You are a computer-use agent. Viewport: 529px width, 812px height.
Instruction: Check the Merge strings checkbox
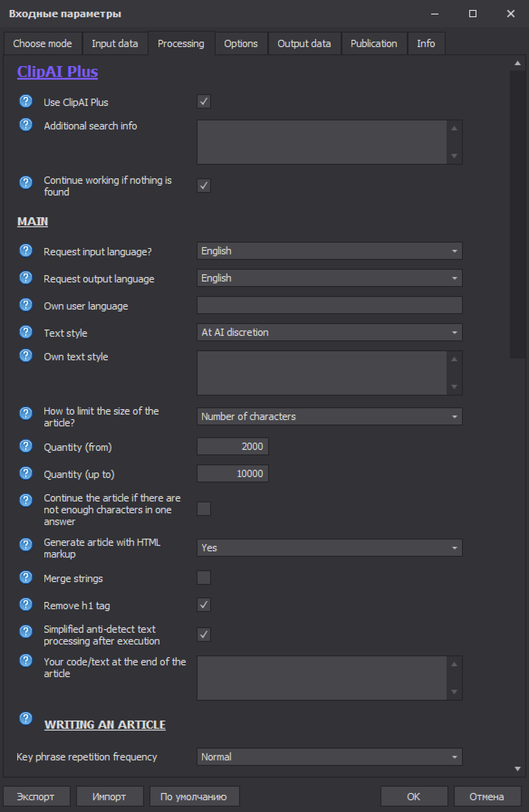pos(204,578)
